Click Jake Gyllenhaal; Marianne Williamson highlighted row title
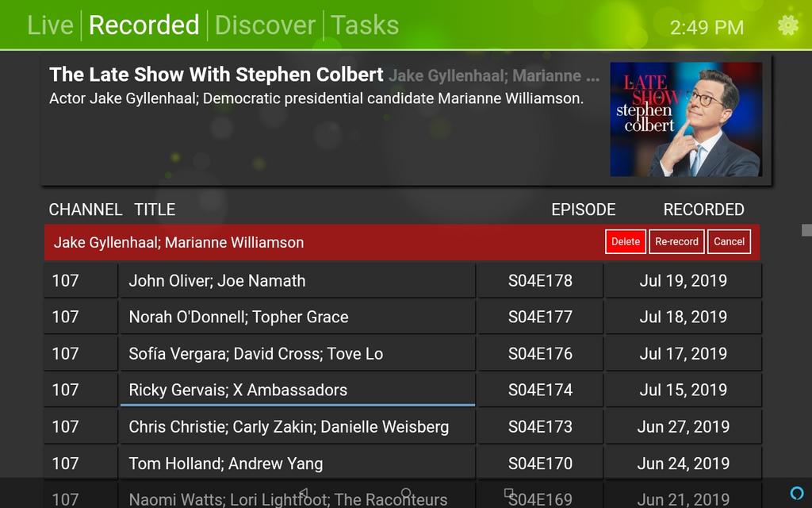The height and width of the screenshot is (508, 812). (x=178, y=242)
